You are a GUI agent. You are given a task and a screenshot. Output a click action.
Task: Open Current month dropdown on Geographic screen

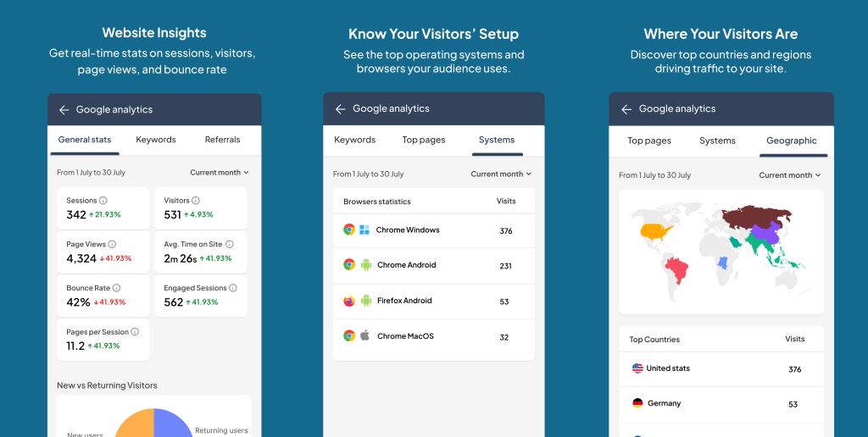click(789, 174)
